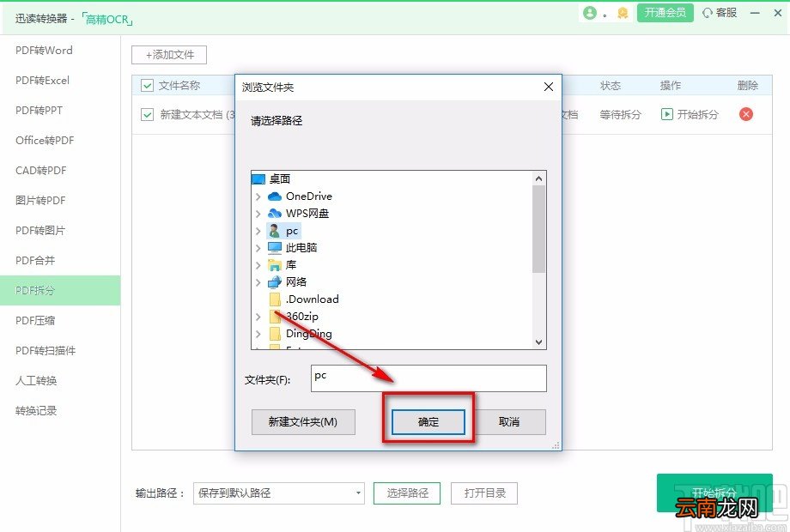This screenshot has width=790, height=532.
Task: Click the 取消 button
Action: [509, 422]
